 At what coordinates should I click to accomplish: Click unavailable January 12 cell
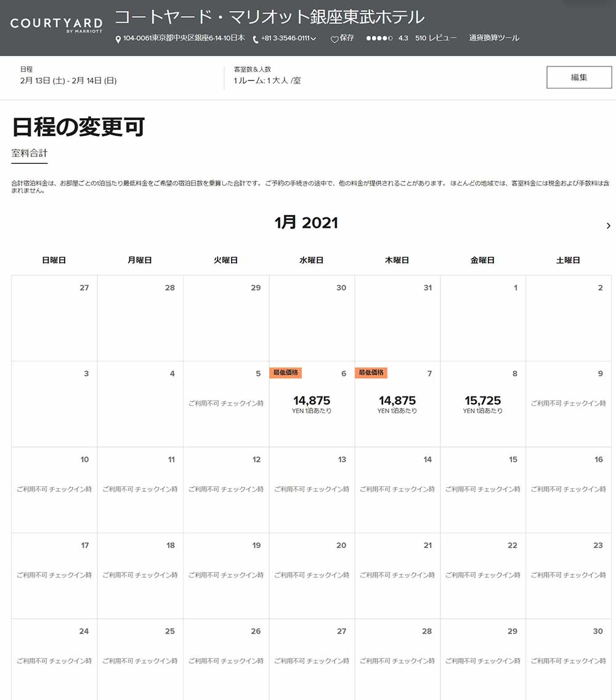click(226, 489)
